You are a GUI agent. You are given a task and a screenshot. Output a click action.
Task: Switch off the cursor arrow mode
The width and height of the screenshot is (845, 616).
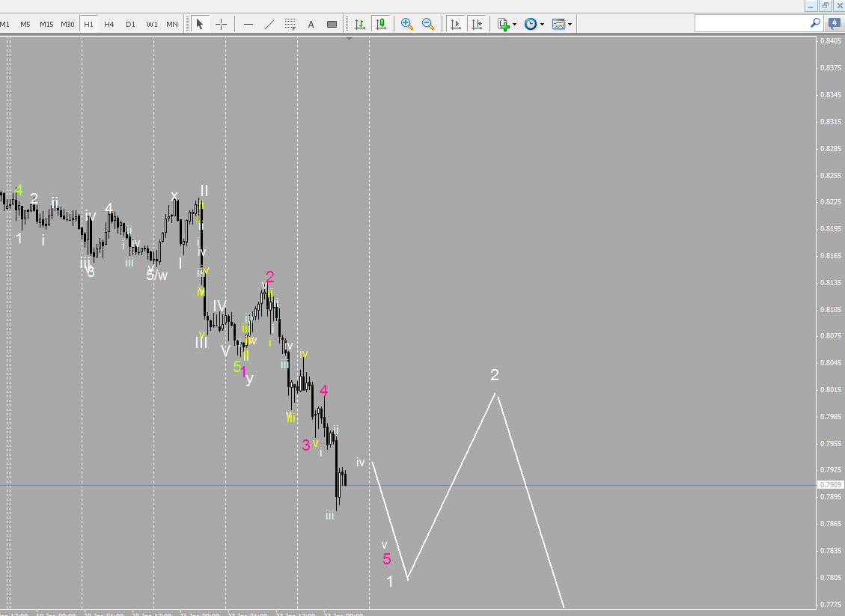(199, 23)
